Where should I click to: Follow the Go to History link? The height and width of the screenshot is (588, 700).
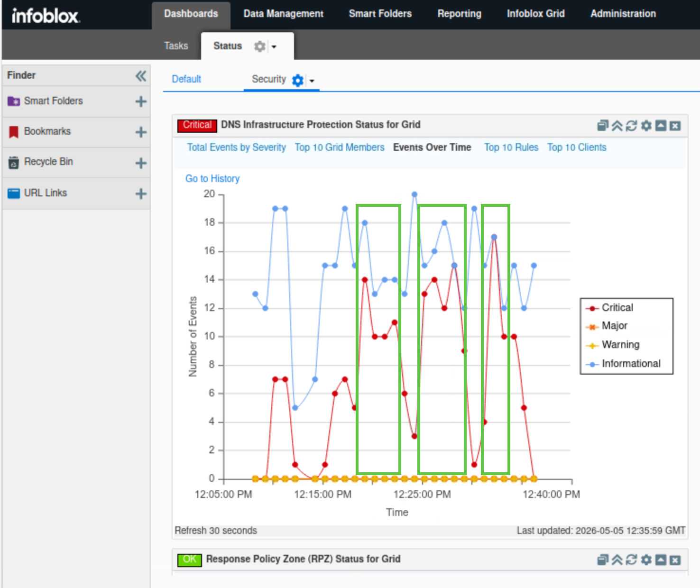[212, 179]
